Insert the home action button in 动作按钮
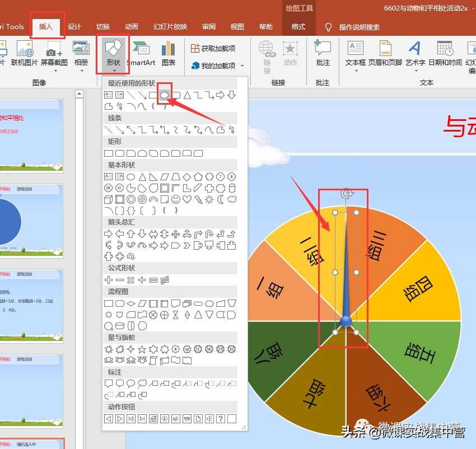The width and height of the screenshot is (476, 449). pyautogui.click(x=153, y=419)
